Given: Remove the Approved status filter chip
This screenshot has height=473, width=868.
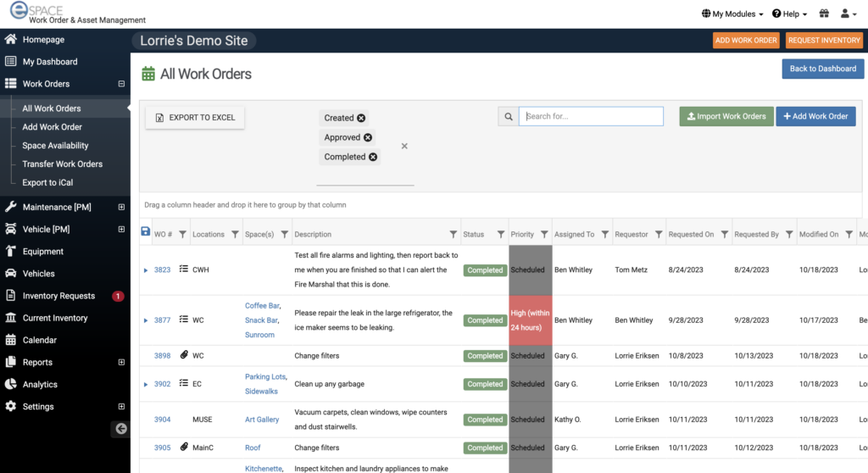Looking at the screenshot, I should 368,137.
